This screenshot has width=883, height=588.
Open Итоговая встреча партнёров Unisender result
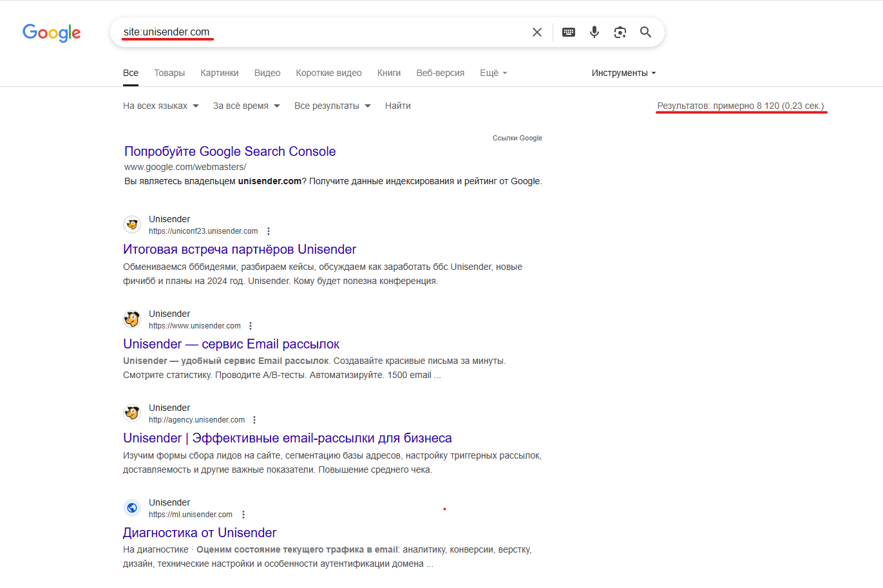pyautogui.click(x=240, y=249)
